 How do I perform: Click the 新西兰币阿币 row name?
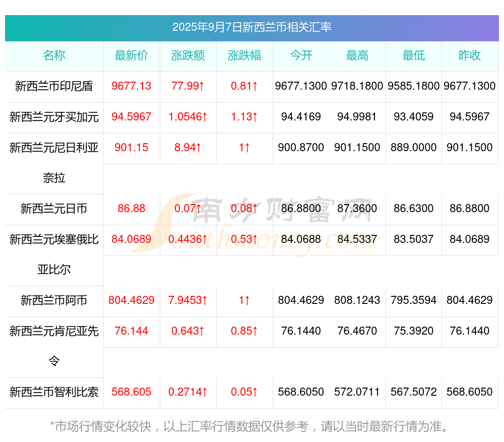(x=54, y=300)
